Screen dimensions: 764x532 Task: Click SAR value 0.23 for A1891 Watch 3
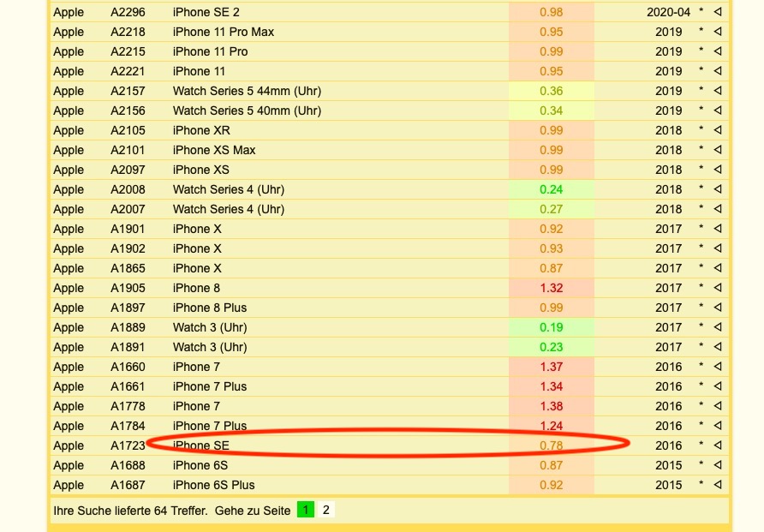[x=551, y=347]
